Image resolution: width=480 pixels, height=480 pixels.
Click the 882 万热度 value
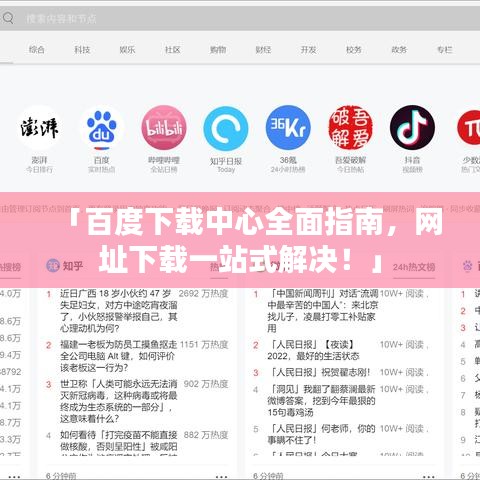click(x=206, y=435)
